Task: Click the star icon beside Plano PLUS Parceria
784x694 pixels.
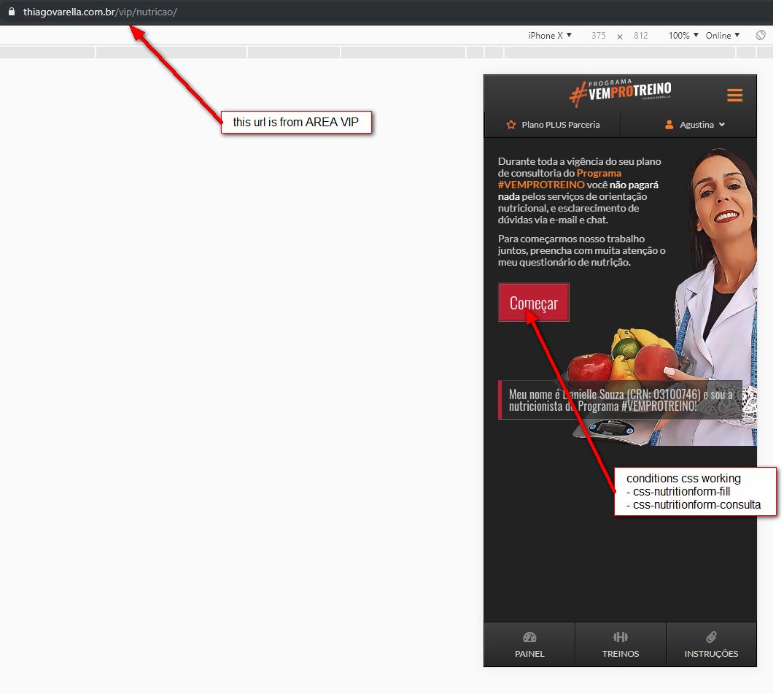Action: click(511, 125)
